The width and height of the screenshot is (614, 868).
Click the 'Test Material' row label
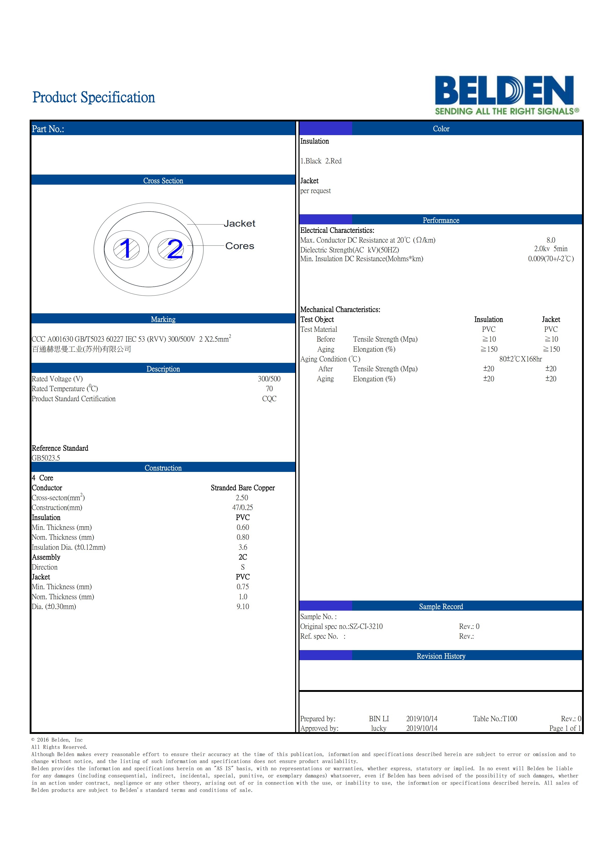(319, 329)
